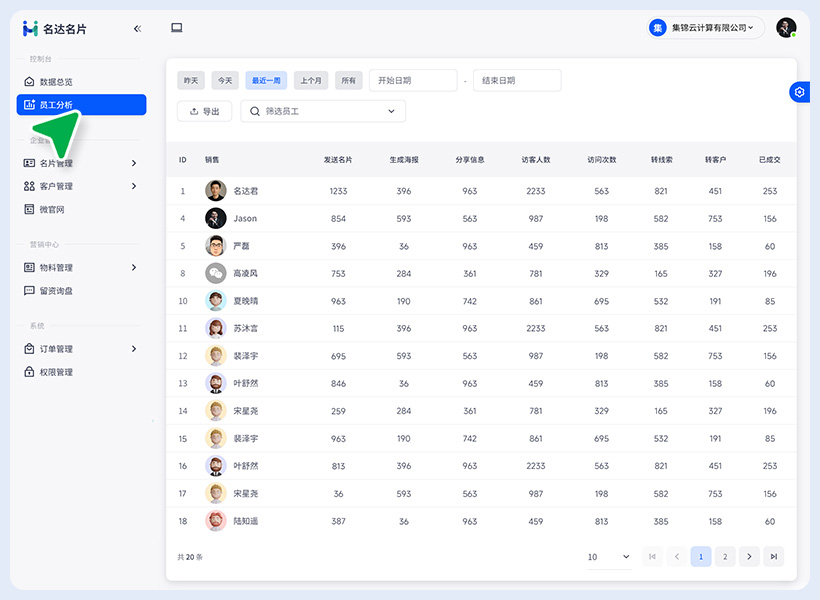Collapse the sidebar with double-chevron icon
The width and height of the screenshot is (820, 600).
tap(137, 29)
